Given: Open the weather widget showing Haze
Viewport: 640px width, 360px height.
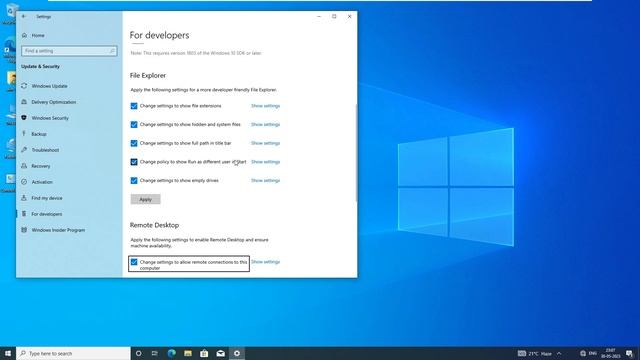Looking at the screenshot, I should click(535, 353).
